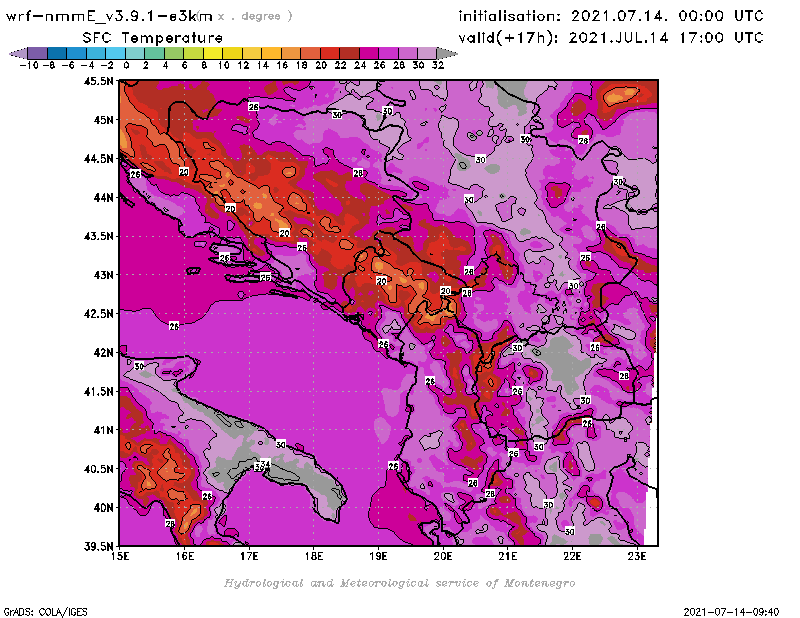Viewport: 800px width, 618px height.
Task: Click the timestamp '2021-07-14-09:40'
Action: pyautogui.click(x=731, y=612)
